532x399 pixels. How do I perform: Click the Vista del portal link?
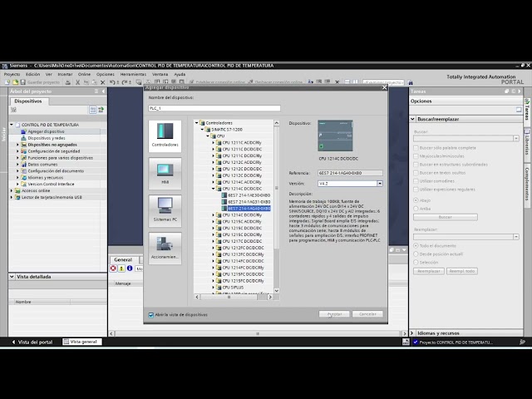[x=34, y=342]
